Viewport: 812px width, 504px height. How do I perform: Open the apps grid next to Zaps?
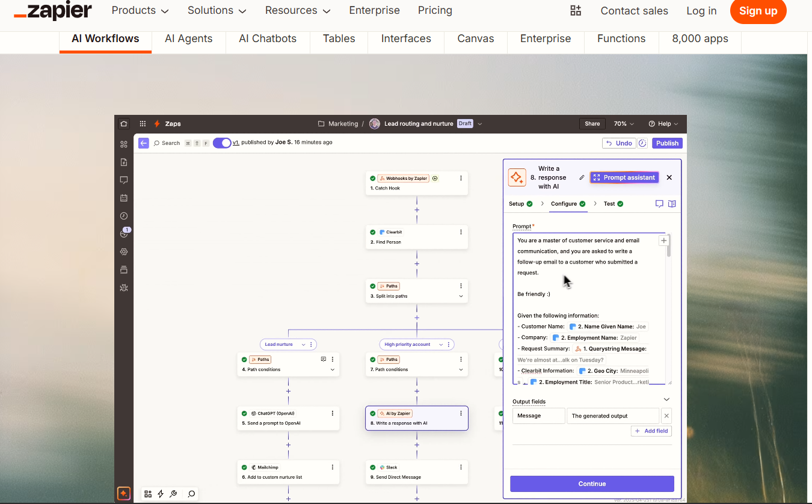click(143, 124)
